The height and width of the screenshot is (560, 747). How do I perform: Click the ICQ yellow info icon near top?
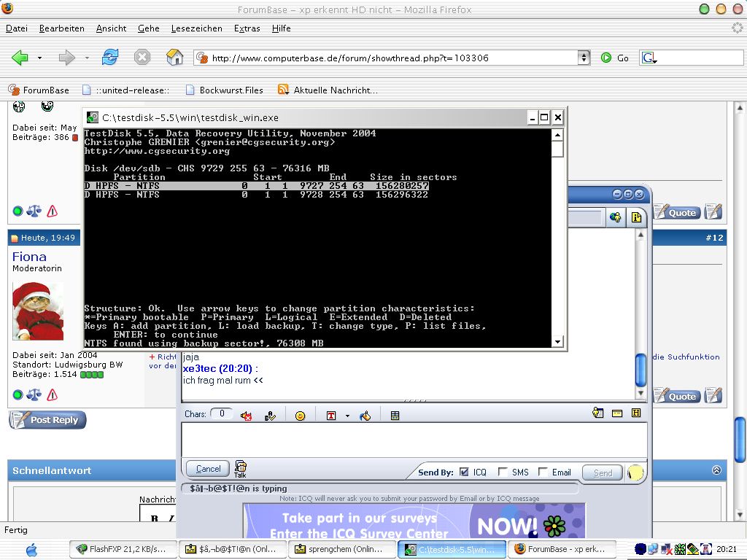pos(636,217)
